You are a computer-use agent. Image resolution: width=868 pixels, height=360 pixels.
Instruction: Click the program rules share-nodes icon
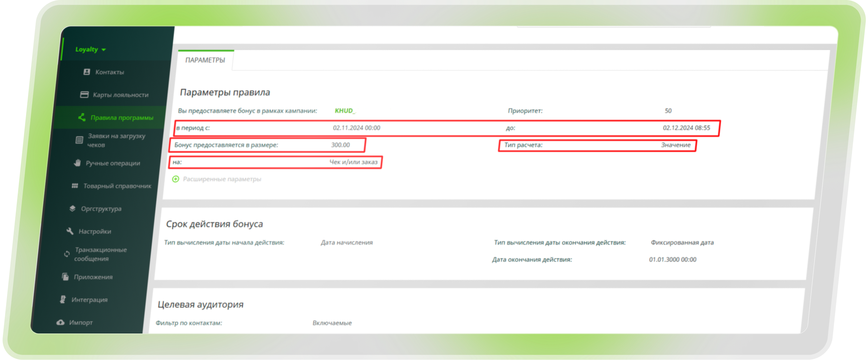(82, 117)
